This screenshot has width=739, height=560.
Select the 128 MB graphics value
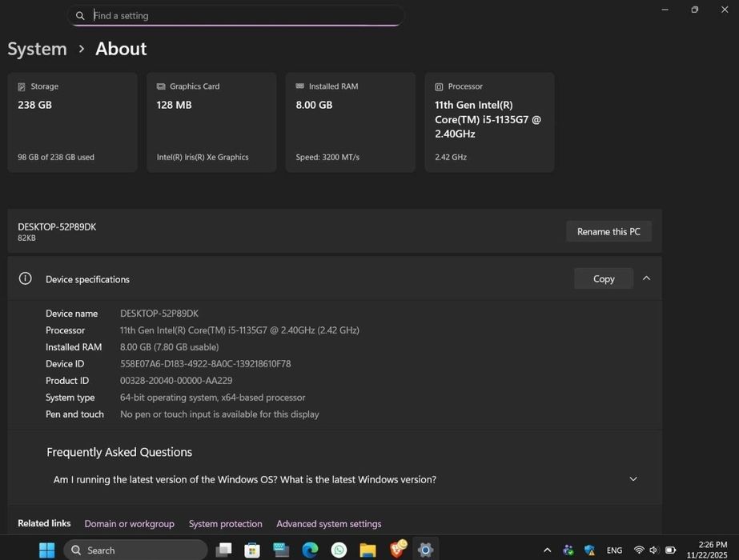point(174,105)
